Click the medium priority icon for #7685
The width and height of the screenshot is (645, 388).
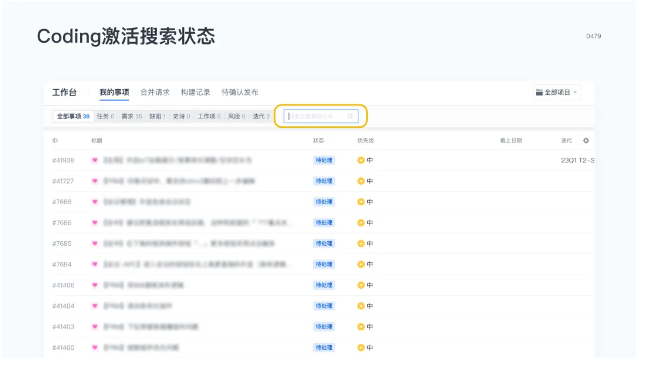tap(361, 244)
